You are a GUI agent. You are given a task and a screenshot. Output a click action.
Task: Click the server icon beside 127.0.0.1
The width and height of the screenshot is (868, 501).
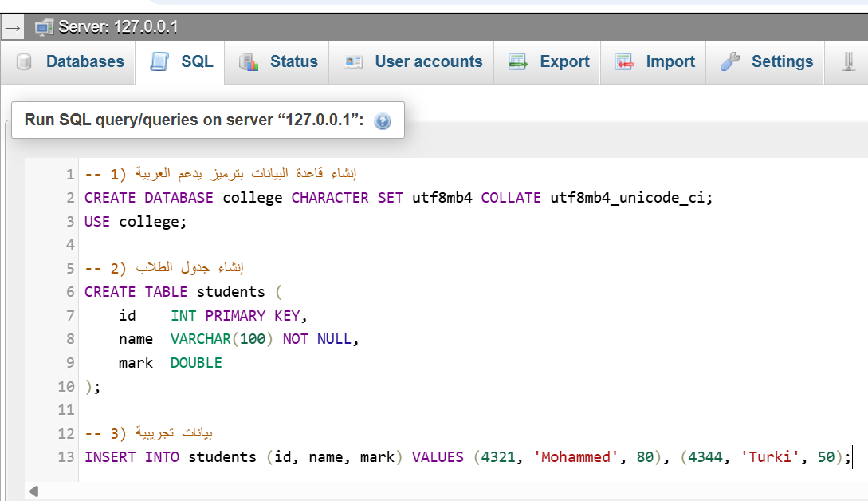click(x=44, y=27)
